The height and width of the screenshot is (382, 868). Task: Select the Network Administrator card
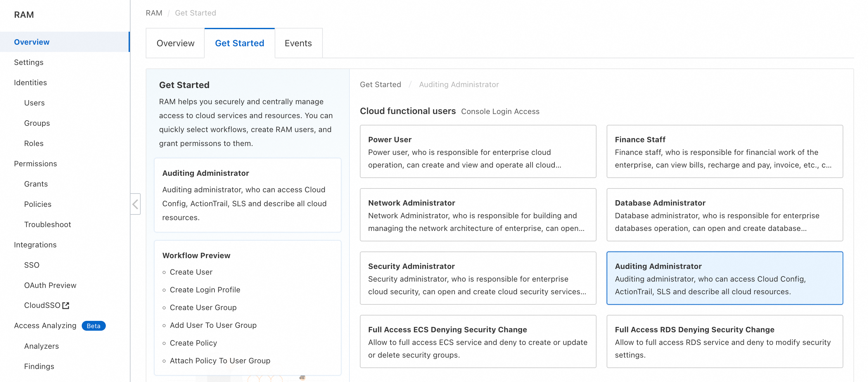pos(477,215)
